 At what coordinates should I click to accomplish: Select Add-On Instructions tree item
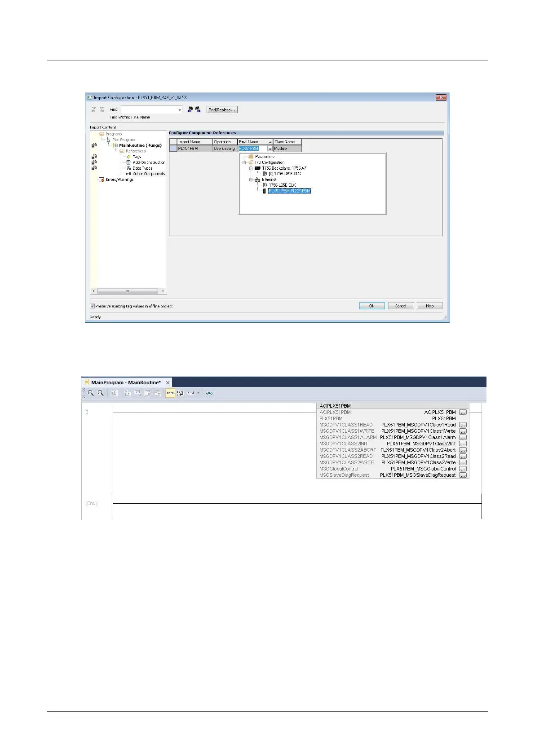(x=149, y=163)
